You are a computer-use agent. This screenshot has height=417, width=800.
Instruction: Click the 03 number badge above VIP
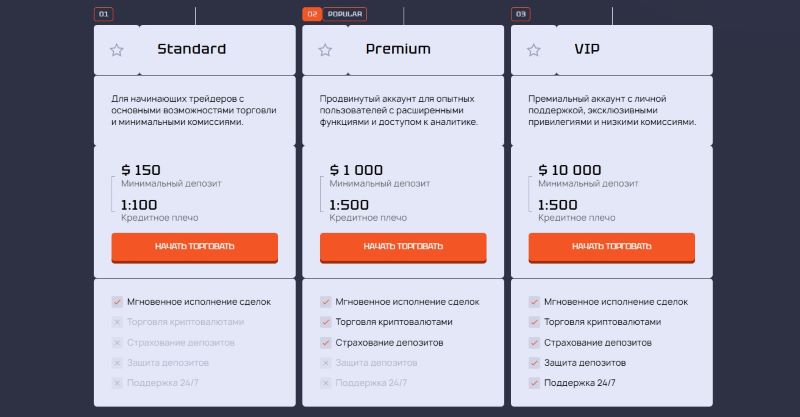pyautogui.click(x=520, y=14)
